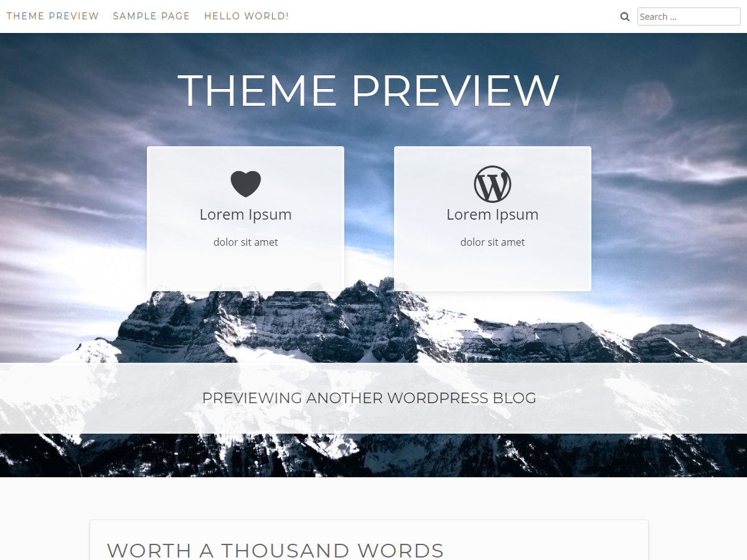
Task: Open Theme Preview in the top menu
Action: click(x=53, y=16)
